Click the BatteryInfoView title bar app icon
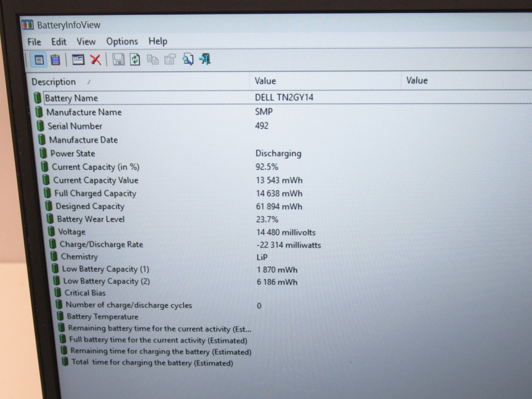 point(28,25)
